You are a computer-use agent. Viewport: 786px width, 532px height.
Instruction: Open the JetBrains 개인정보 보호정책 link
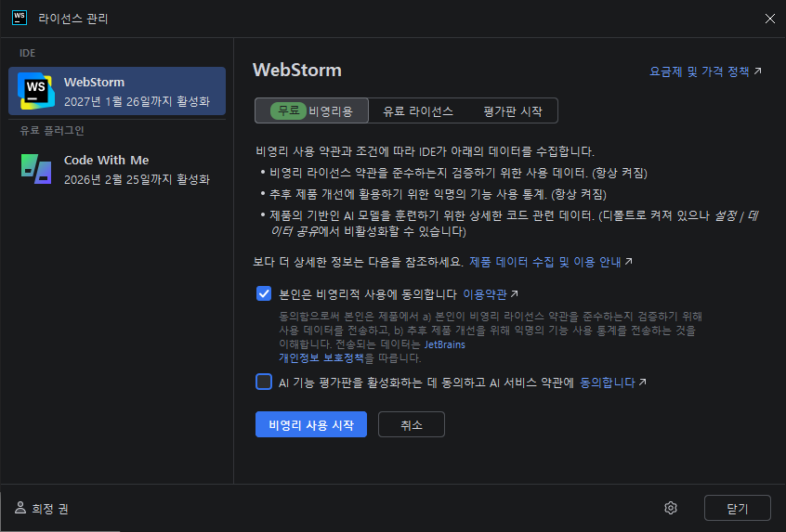(321, 357)
